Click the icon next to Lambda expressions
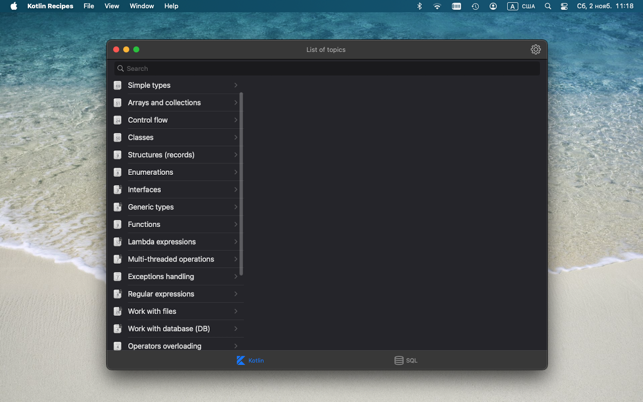643x402 pixels. [x=118, y=242]
